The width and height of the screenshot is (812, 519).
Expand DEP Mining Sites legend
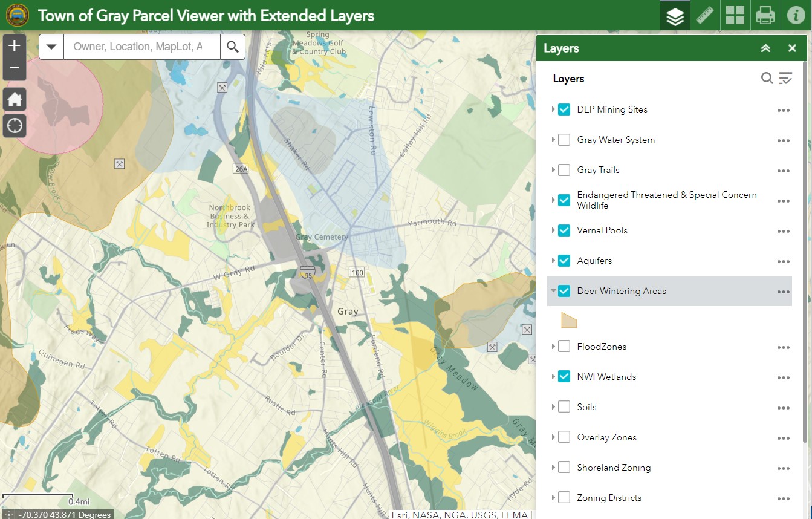pos(553,109)
